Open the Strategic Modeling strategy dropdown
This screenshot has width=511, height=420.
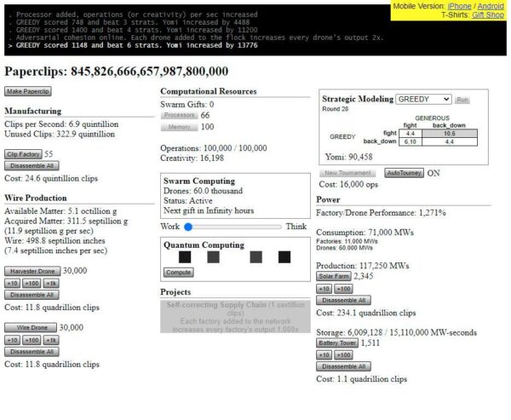pyautogui.click(x=423, y=100)
